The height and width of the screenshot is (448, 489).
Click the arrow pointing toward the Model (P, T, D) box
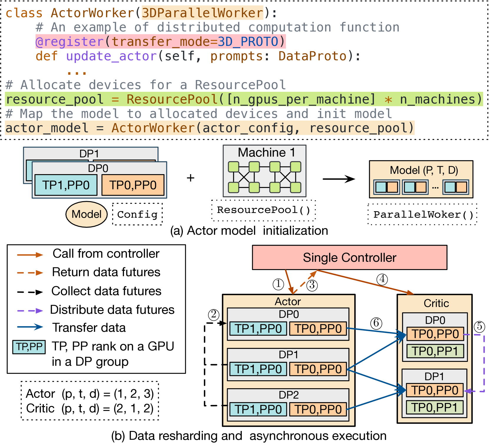point(339,179)
